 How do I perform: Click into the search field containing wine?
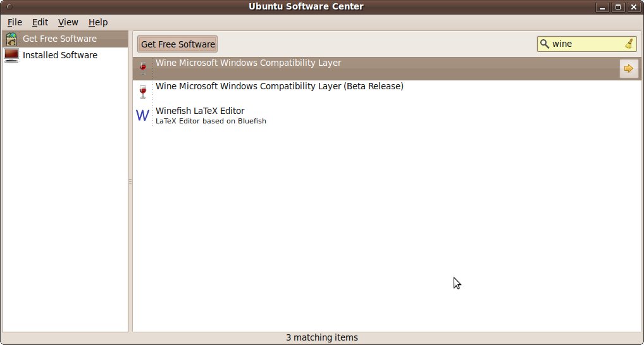click(586, 44)
